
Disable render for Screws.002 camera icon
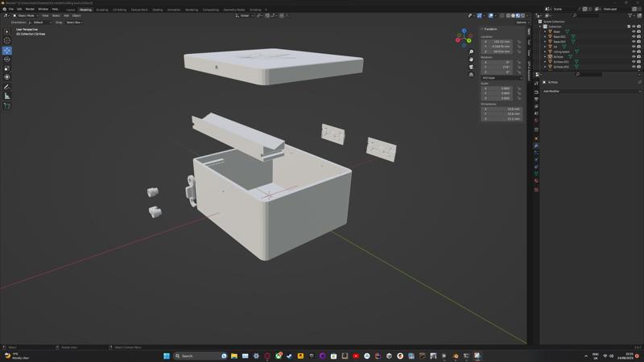pyautogui.click(x=638, y=67)
